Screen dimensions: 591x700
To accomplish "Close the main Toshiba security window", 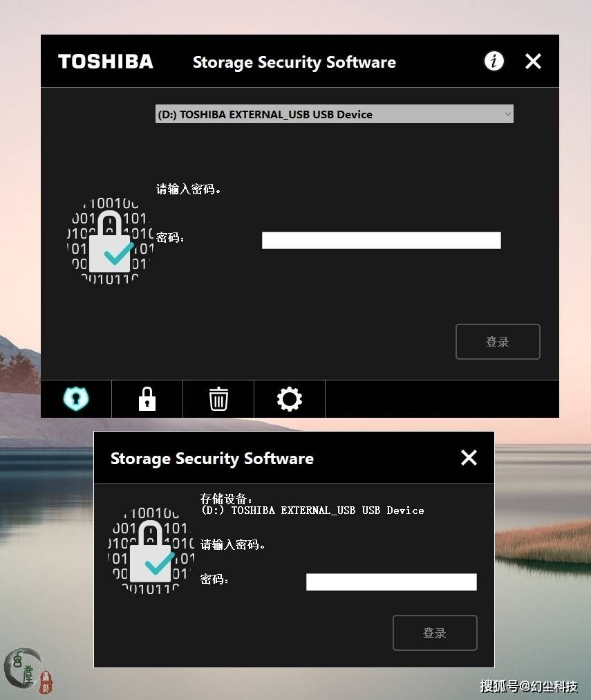I will pyautogui.click(x=533, y=61).
